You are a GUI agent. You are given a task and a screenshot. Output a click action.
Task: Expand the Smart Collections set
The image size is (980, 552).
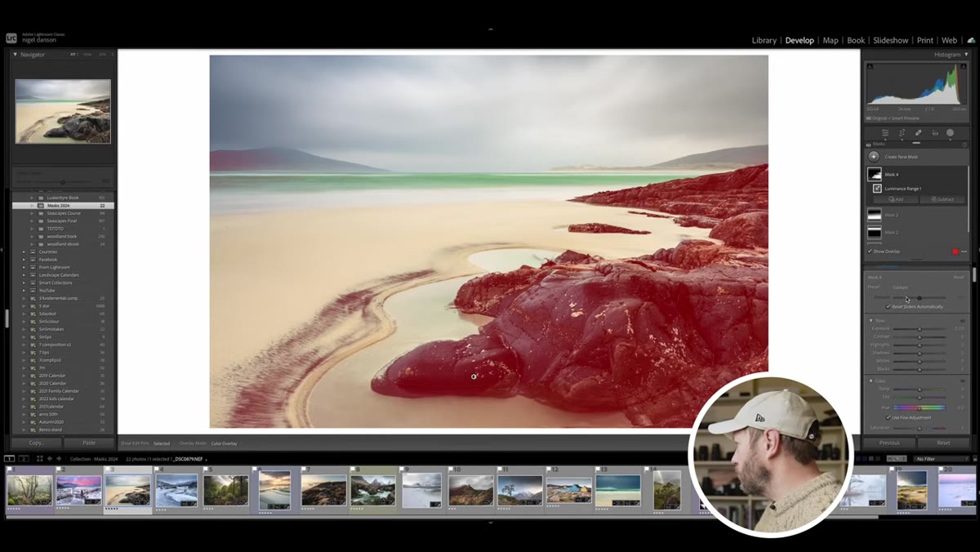coord(24,283)
